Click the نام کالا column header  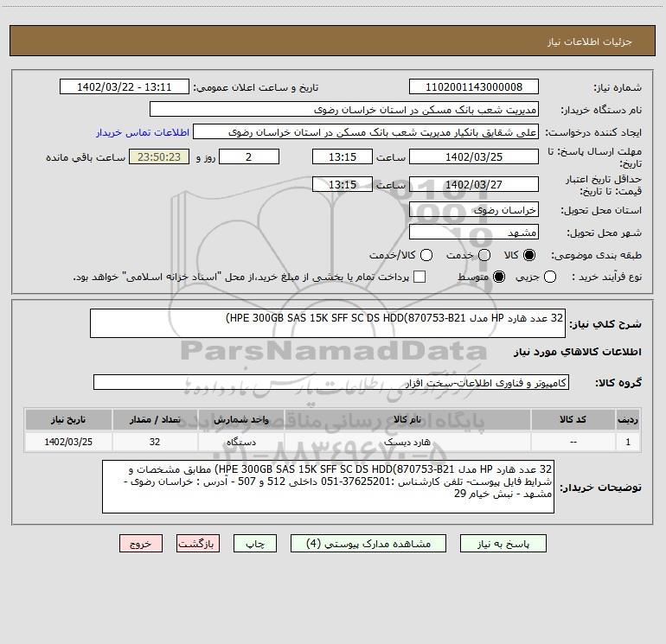point(407,420)
